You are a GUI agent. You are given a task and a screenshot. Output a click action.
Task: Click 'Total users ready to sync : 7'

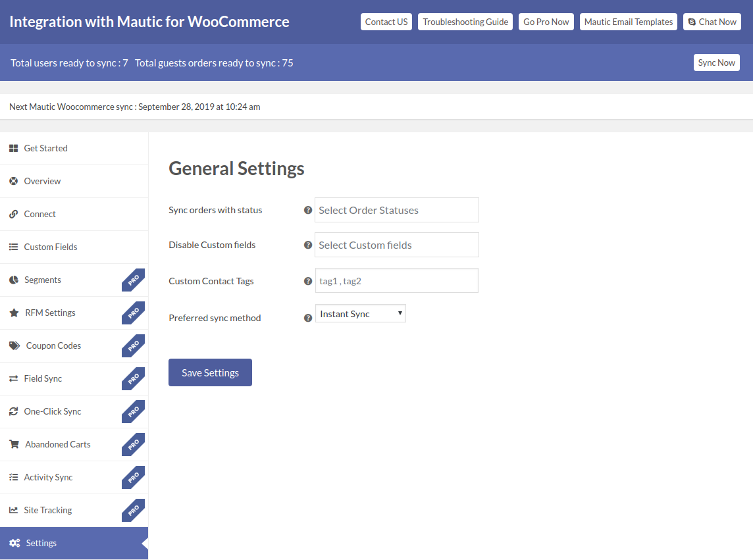(x=69, y=63)
